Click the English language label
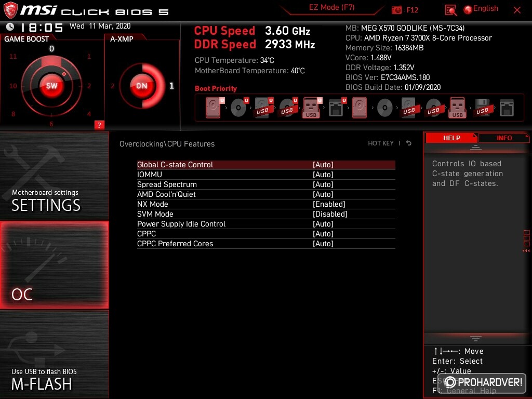The image size is (532, 399). click(486, 8)
